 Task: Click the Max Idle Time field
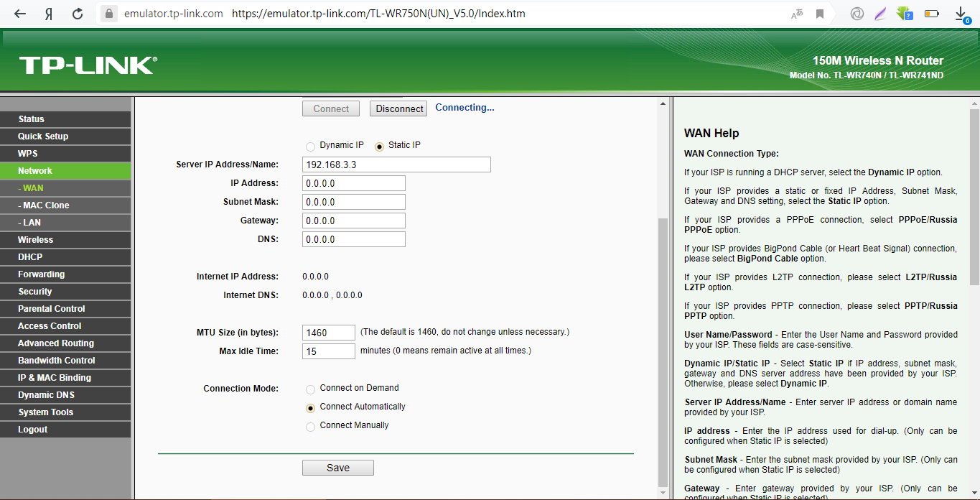click(x=329, y=351)
